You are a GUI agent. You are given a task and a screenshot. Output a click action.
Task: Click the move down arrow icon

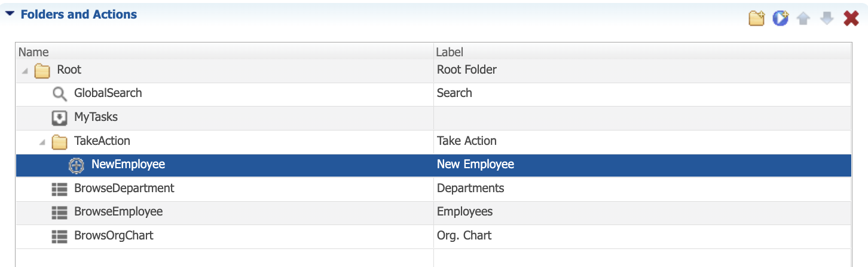coord(827,19)
